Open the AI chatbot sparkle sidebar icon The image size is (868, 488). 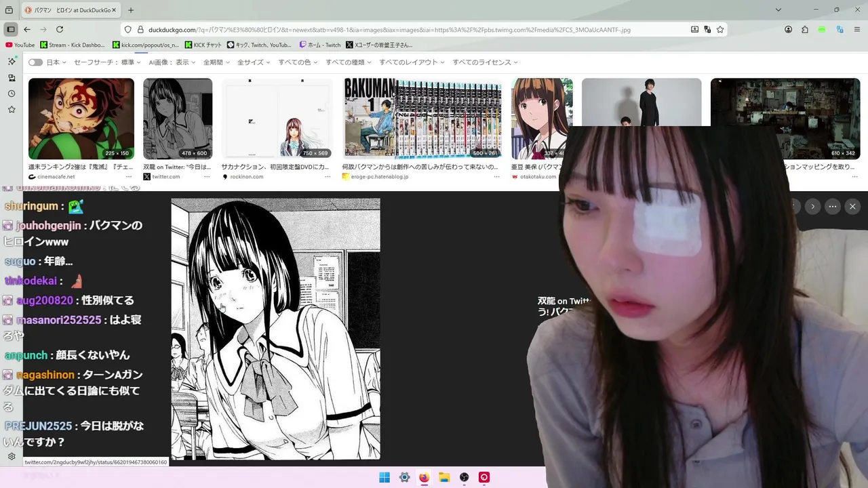[12, 61]
